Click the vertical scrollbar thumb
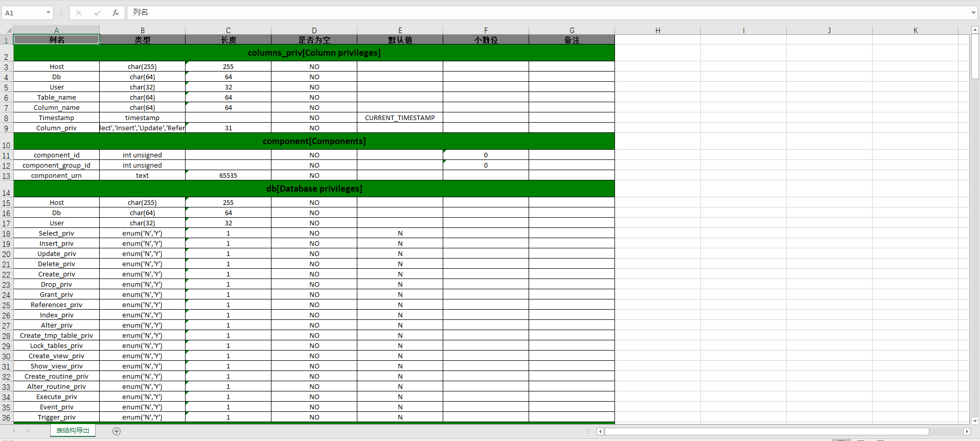The height and width of the screenshot is (441, 980). 975,57
